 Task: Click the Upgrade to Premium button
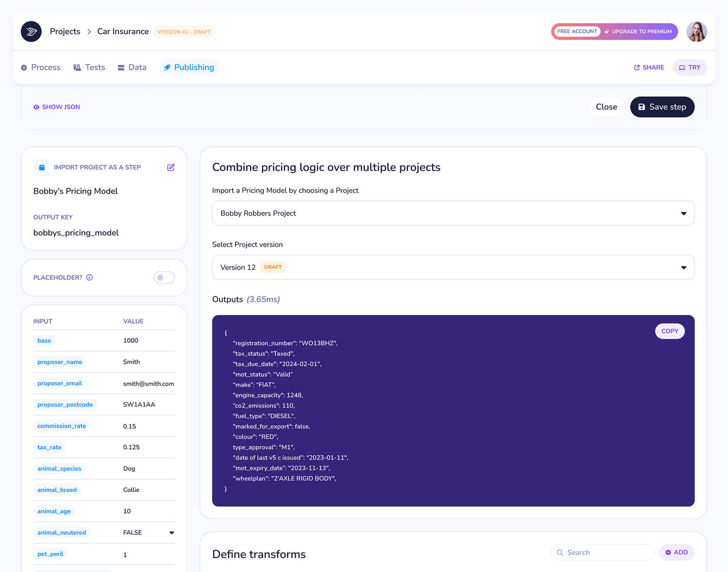coord(638,31)
